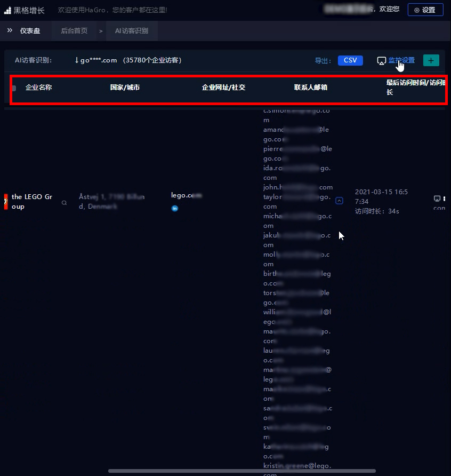Toggle the select-all checkbox in header
451x476 pixels.
(x=14, y=88)
